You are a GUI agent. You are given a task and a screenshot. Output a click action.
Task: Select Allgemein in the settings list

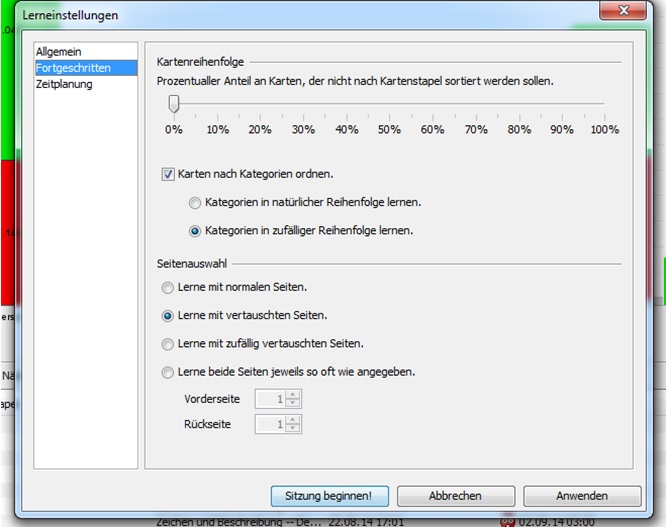(85, 52)
